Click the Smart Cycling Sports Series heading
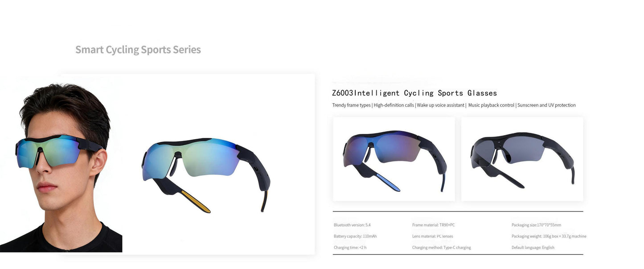Image resolution: width=644 pixels, height=269 pixels. pyautogui.click(x=138, y=50)
